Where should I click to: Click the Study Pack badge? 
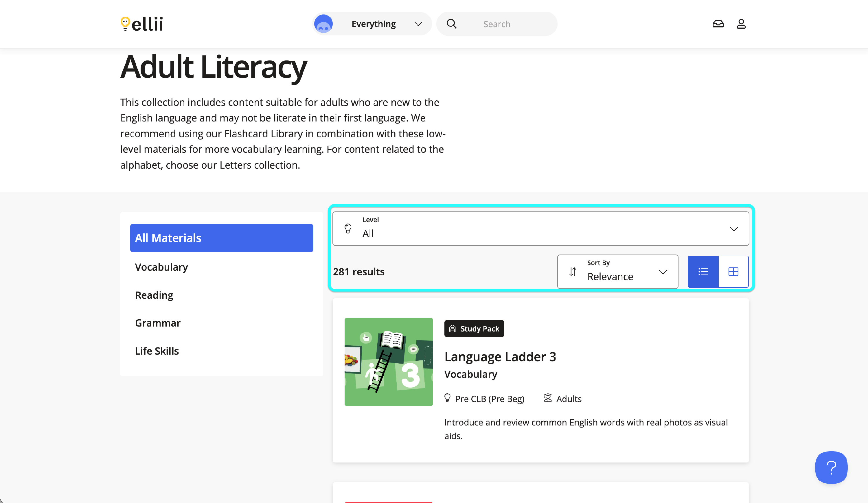[474, 329]
